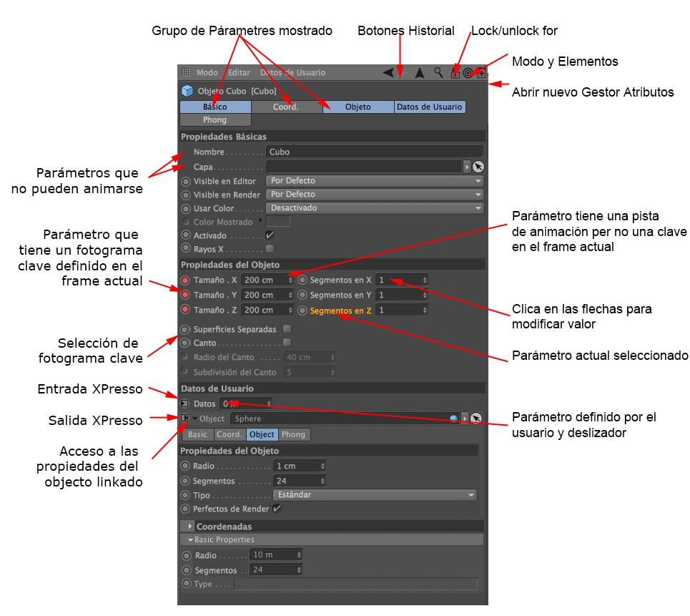The width and height of the screenshot is (690, 616).
Task: Select the Phong tab button under Básico
Action: tap(215, 119)
